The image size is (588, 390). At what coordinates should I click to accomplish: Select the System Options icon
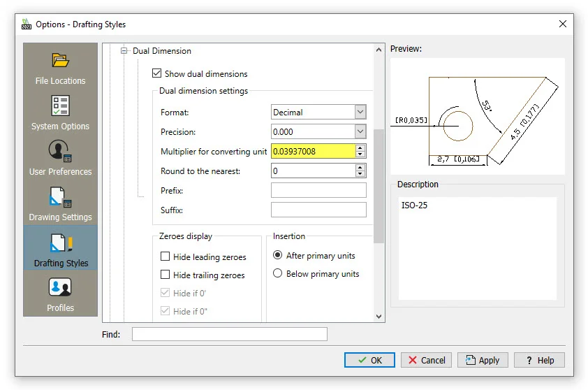pos(60,106)
